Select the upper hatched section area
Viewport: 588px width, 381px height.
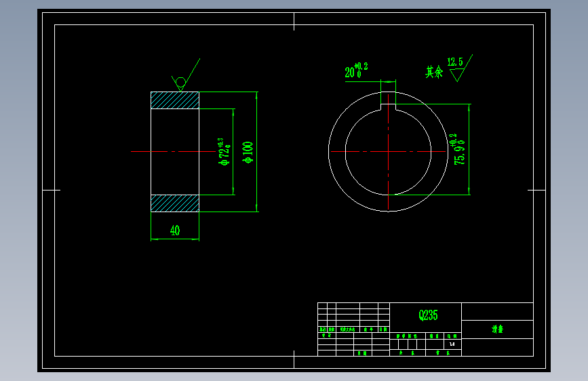point(175,100)
